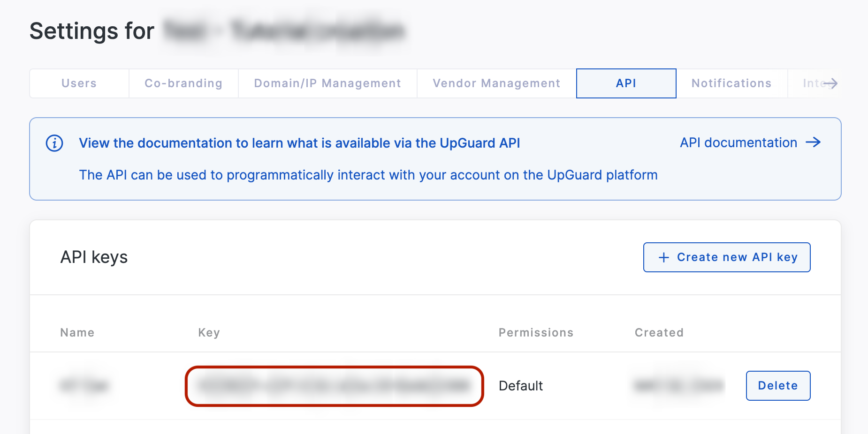
Task: Open the Vendor Management tab
Action: [496, 83]
